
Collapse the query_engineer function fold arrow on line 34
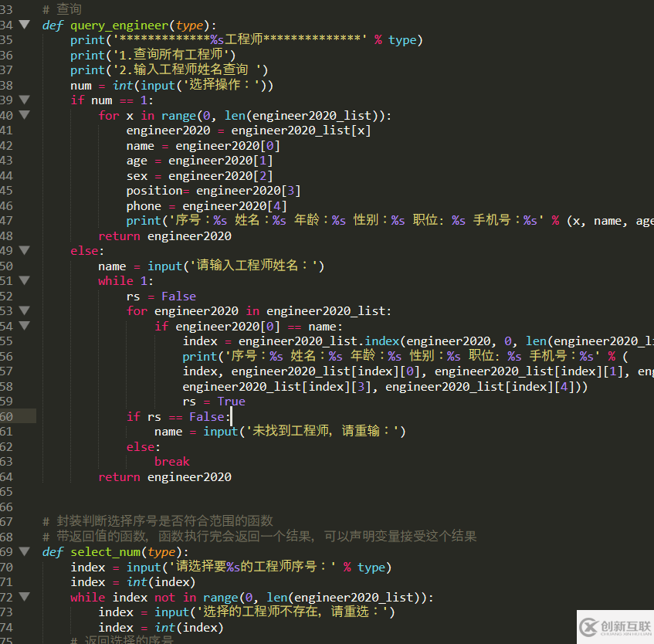[x=25, y=25]
